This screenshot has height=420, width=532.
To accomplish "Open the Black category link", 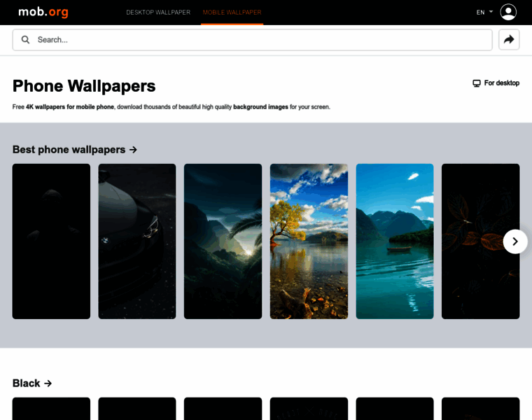I will (32, 384).
